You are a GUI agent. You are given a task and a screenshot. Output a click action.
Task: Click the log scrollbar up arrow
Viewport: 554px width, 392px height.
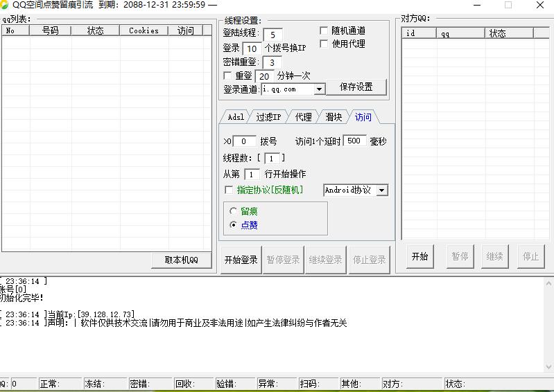pos(548,283)
